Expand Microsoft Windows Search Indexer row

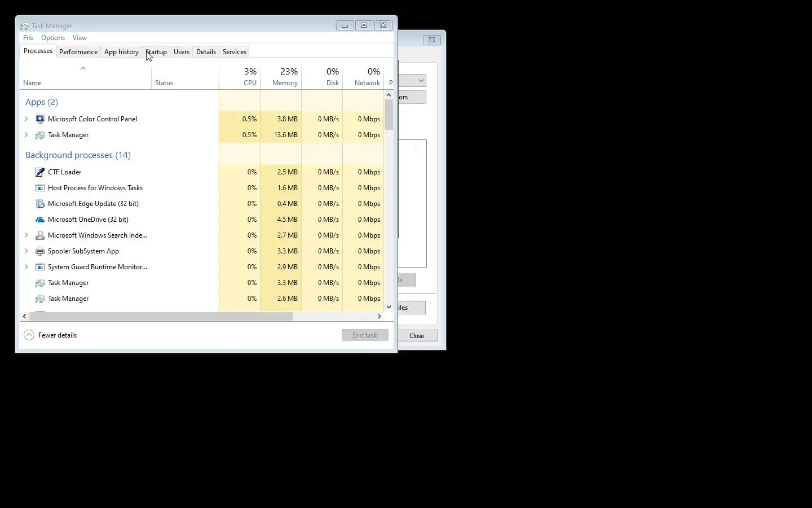pyautogui.click(x=27, y=235)
